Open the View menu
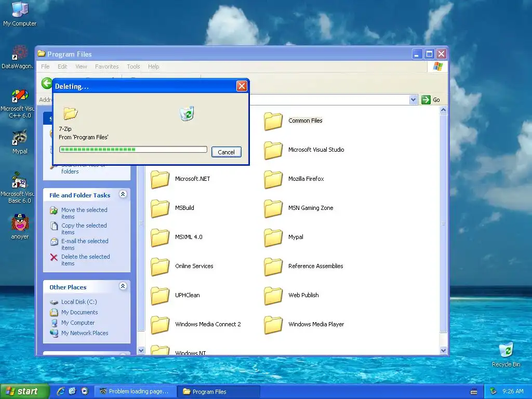Image resolution: width=532 pixels, height=399 pixels. pyautogui.click(x=81, y=66)
